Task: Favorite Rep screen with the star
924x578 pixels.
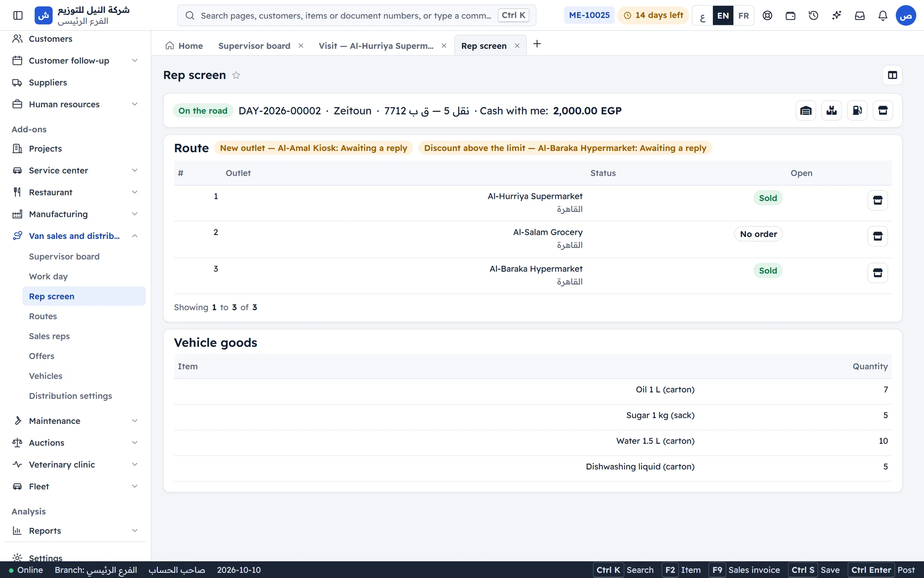Action: click(x=236, y=75)
